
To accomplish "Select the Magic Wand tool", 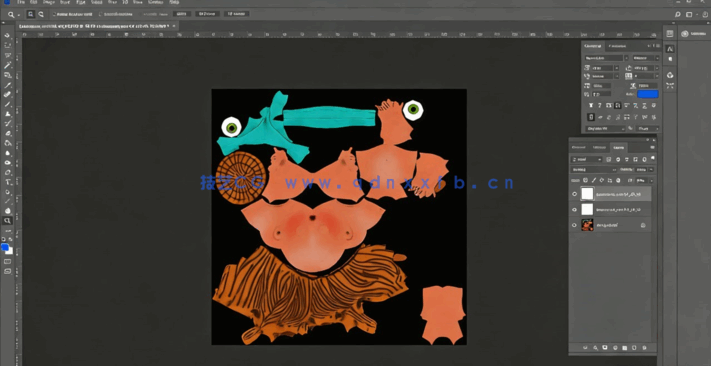I will coord(7,65).
